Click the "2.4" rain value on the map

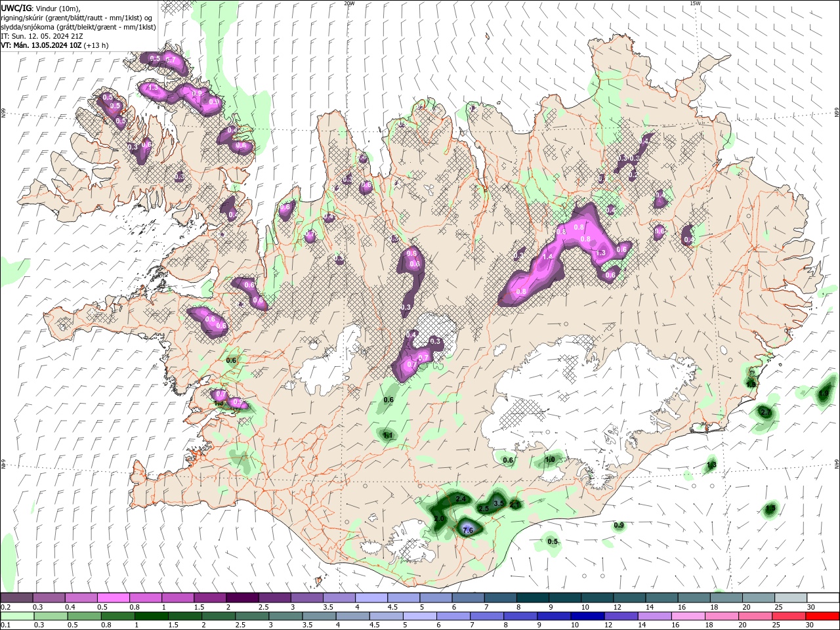point(461,499)
